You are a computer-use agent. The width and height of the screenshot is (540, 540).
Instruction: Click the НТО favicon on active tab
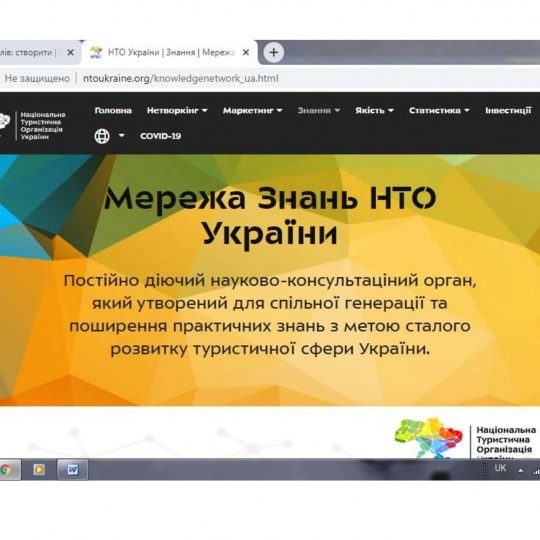[96, 52]
